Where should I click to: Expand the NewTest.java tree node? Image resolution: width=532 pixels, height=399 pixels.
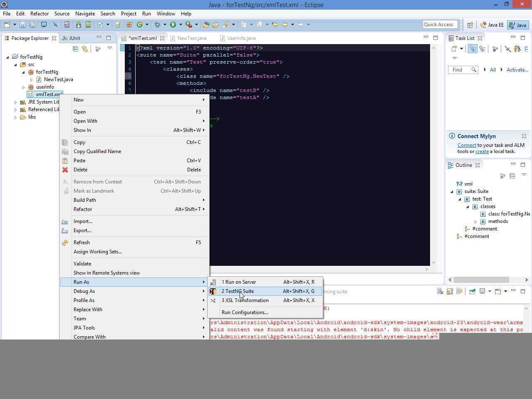coord(31,79)
